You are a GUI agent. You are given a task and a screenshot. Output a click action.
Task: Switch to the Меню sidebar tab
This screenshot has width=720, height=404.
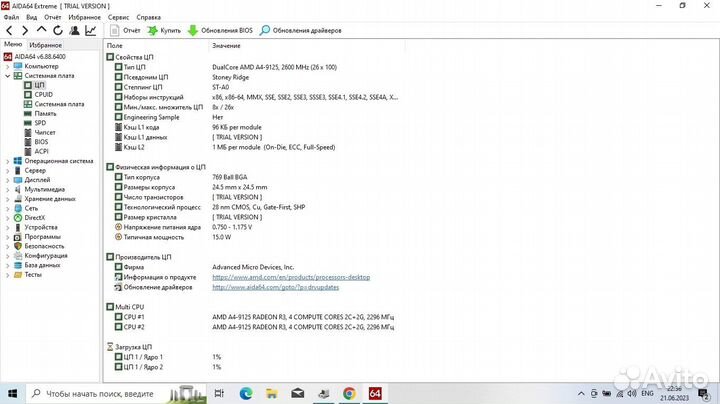[13, 45]
